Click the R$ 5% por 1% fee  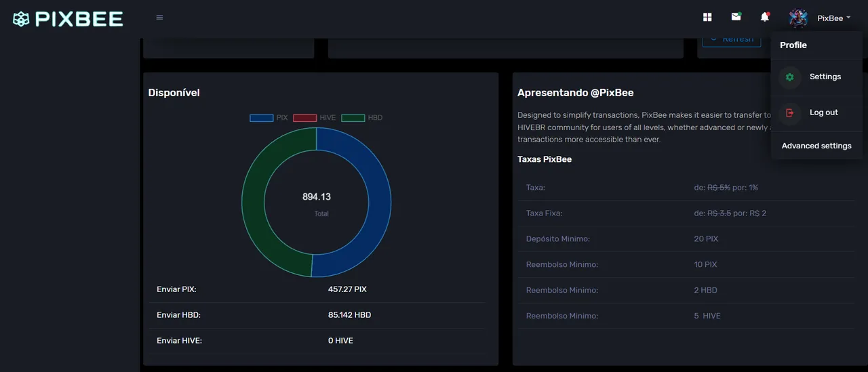point(726,188)
